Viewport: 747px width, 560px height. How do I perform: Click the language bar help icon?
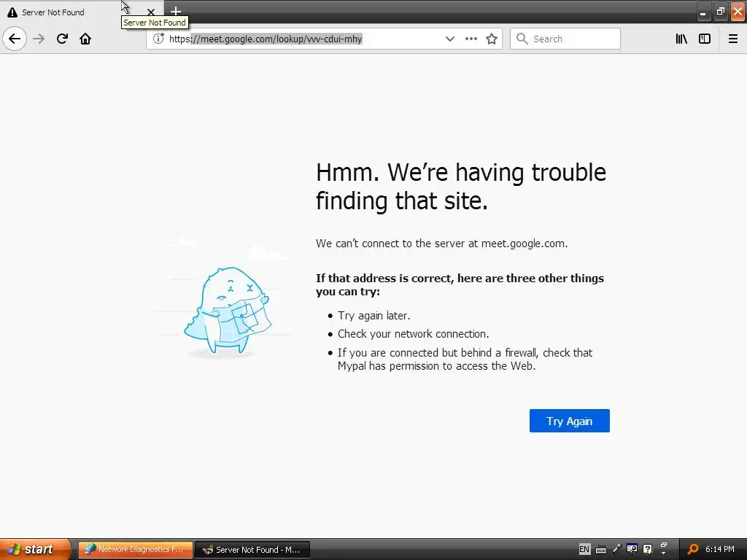647,549
